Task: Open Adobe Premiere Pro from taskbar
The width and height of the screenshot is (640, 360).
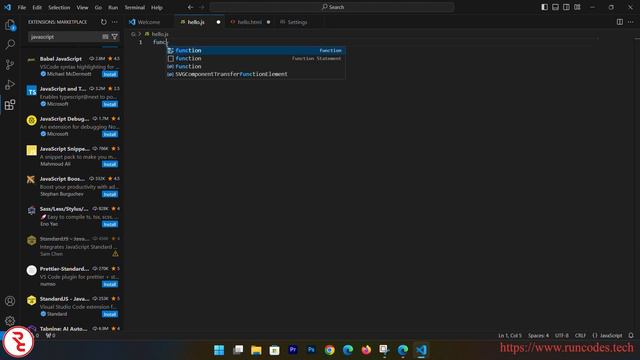Action: click(x=293, y=350)
